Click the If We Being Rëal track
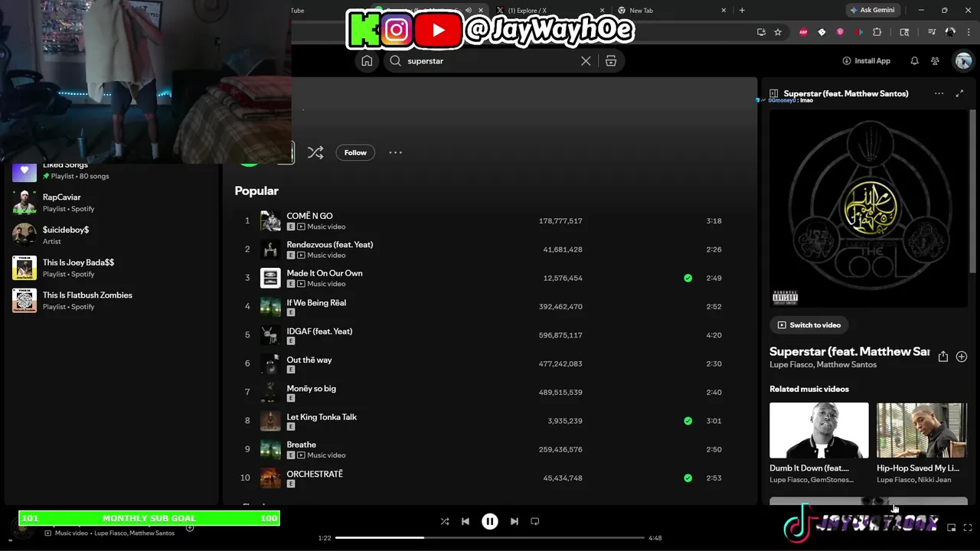Screen dimensions: 980x551 (x=316, y=302)
